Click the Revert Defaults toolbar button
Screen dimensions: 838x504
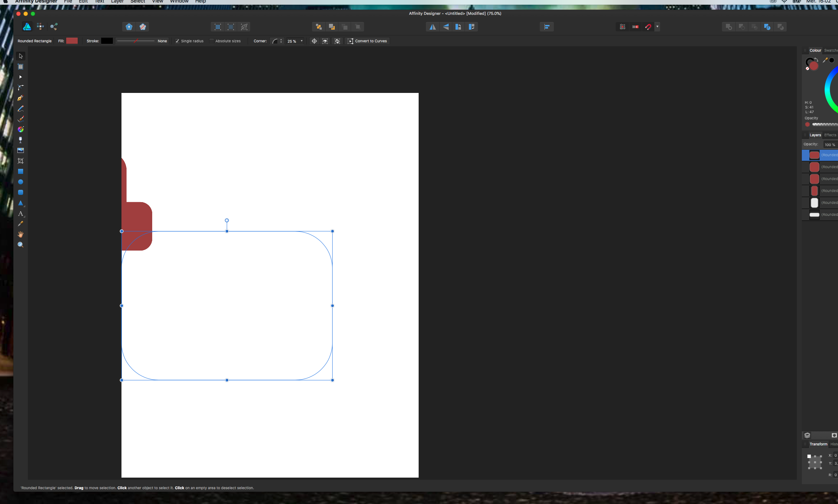(142, 27)
